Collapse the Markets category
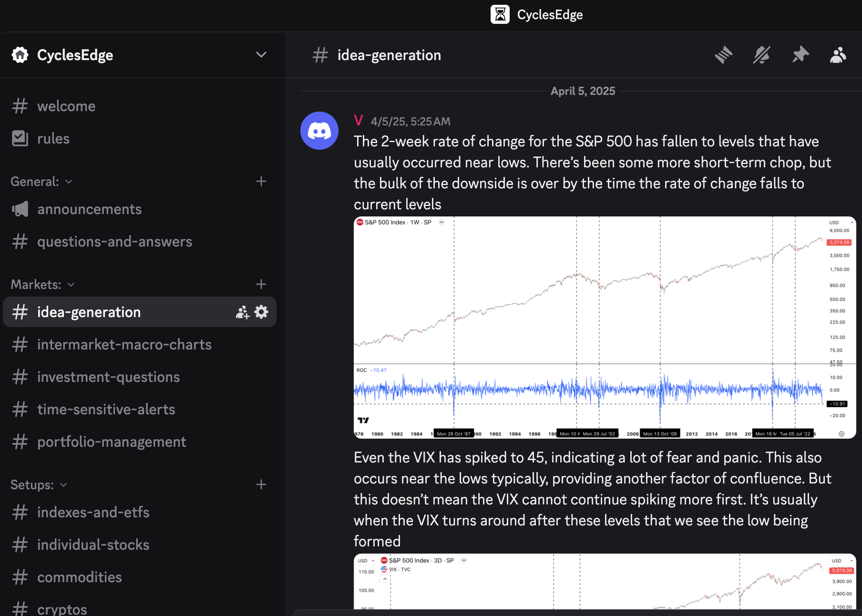Viewport: 862px width, 616px height. tap(43, 285)
